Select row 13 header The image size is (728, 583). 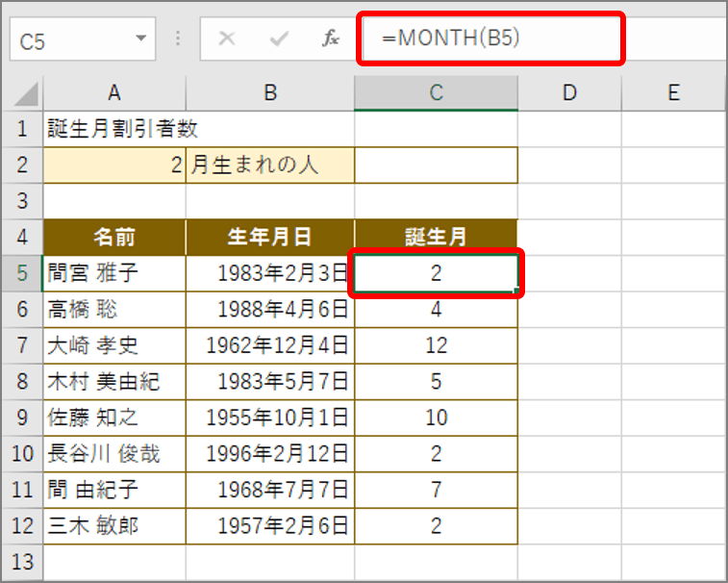click(22, 562)
